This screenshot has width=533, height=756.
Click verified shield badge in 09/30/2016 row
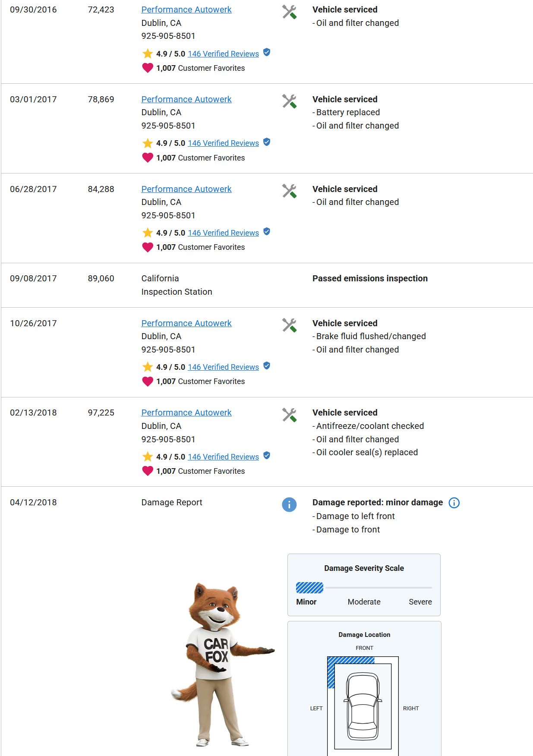pos(267,52)
